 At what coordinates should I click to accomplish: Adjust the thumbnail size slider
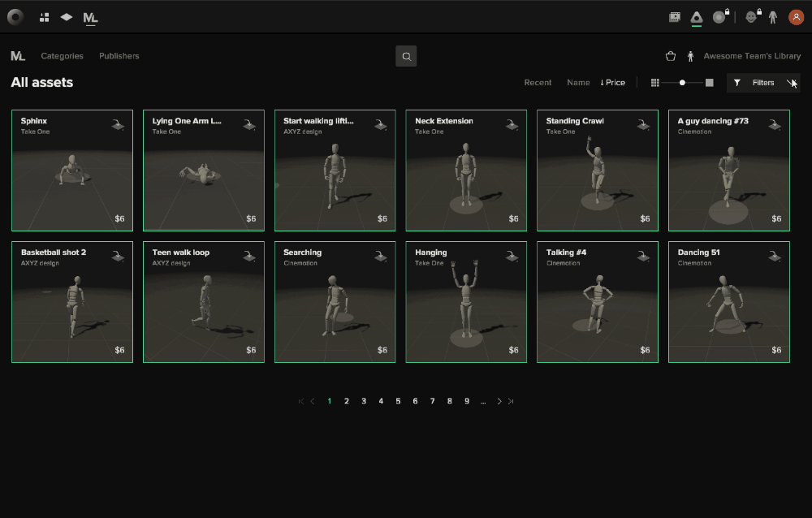tap(682, 82)
